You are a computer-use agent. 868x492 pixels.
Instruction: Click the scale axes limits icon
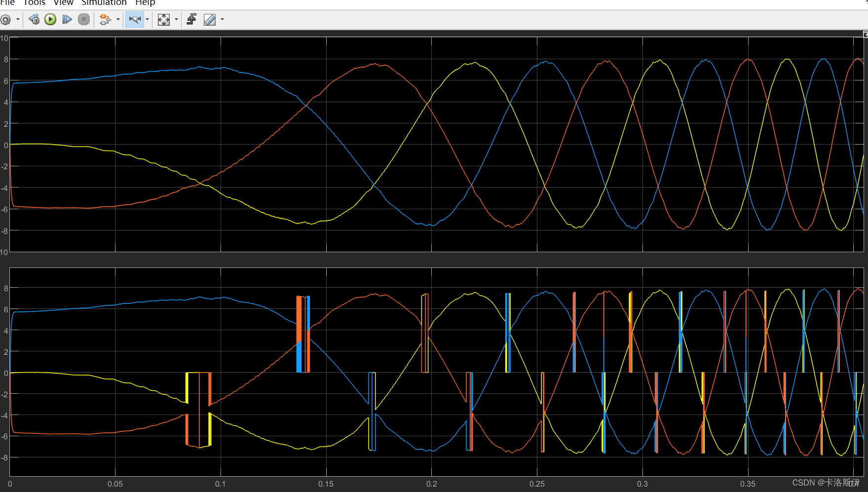(x=164, y=20)
